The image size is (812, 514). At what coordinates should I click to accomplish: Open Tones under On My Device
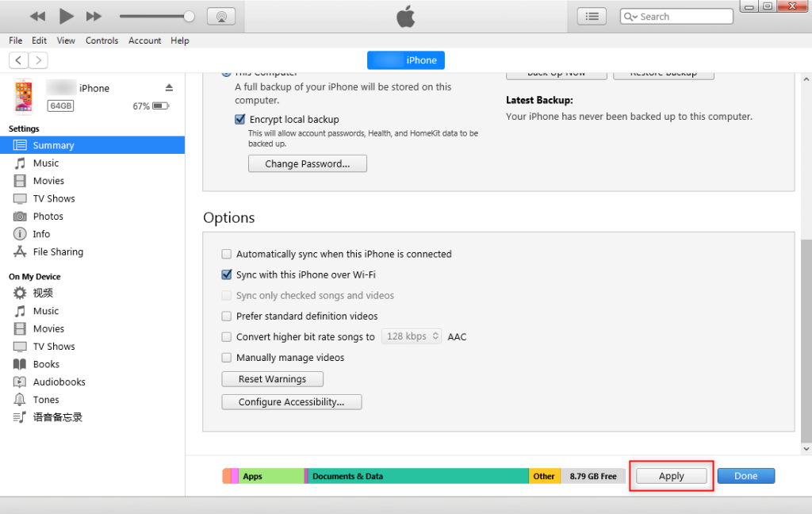point(46,400)
